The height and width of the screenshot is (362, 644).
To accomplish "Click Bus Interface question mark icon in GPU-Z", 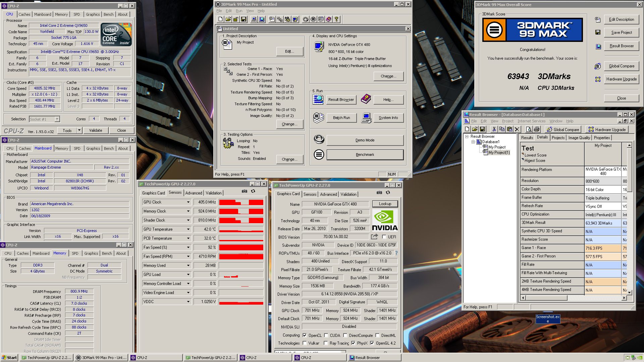I will click(396, 253).
